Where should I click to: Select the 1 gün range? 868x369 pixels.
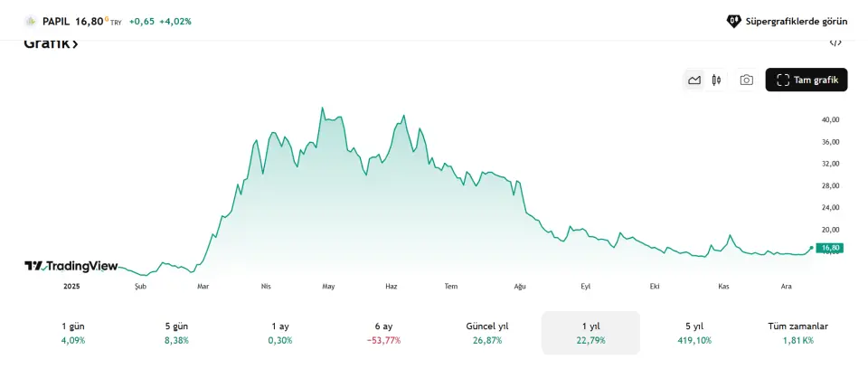(x=72, y=333)
